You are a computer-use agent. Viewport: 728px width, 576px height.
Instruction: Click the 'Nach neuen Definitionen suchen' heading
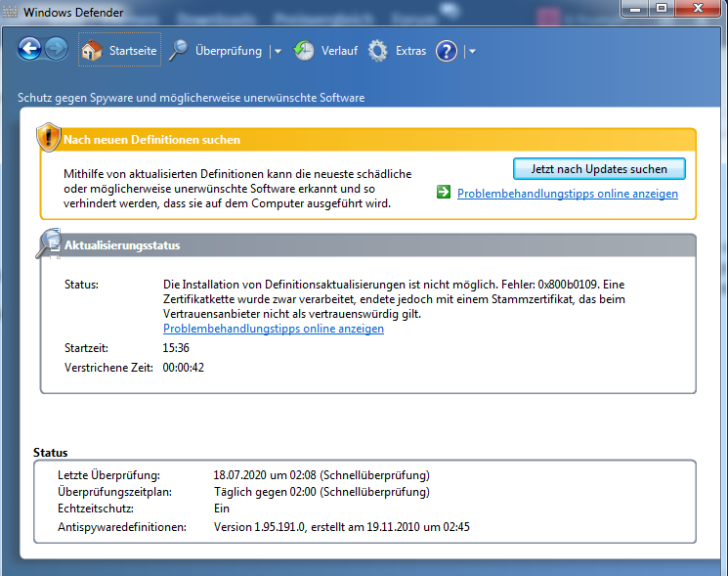(151, 139)
